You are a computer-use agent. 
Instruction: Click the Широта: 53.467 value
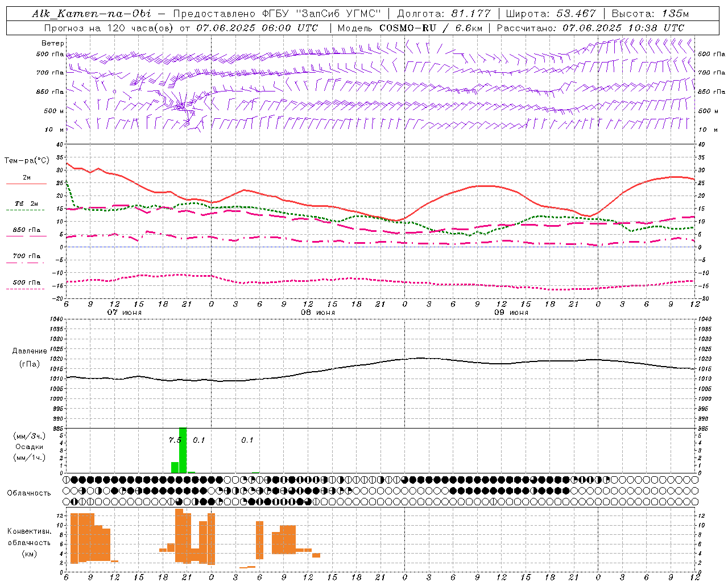pos(551,14)
